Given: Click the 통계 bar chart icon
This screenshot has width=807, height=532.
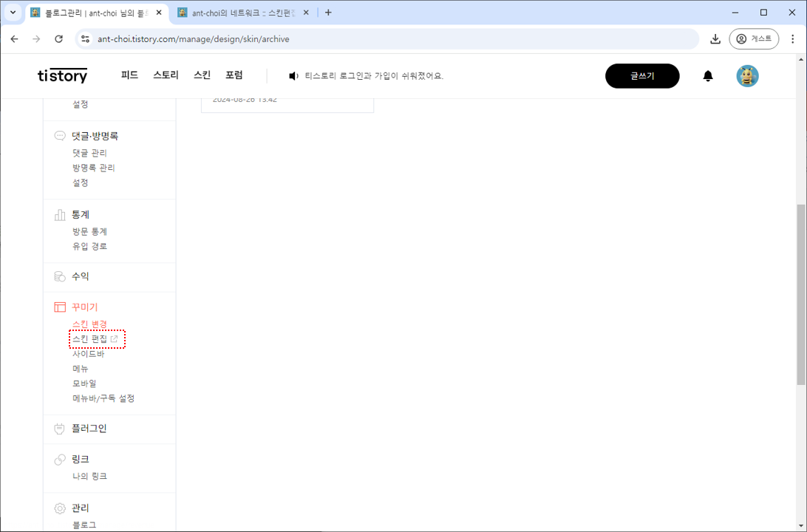Looking at the screenshot, I should pos(60,214).
